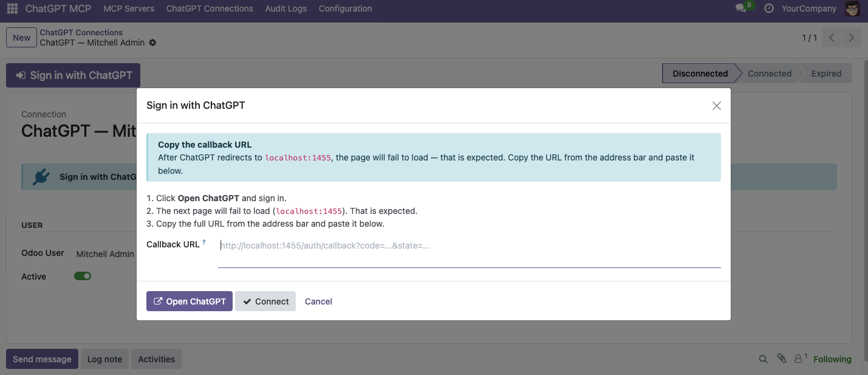Click the New record button
868x375 pixels.
pyautogui.click(x=21, y=38)
